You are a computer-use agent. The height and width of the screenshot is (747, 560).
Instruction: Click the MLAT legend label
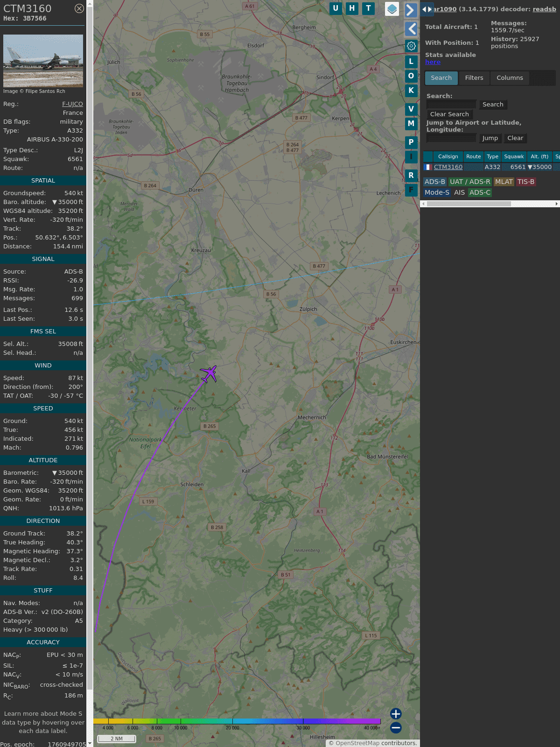tap(504, 182)
